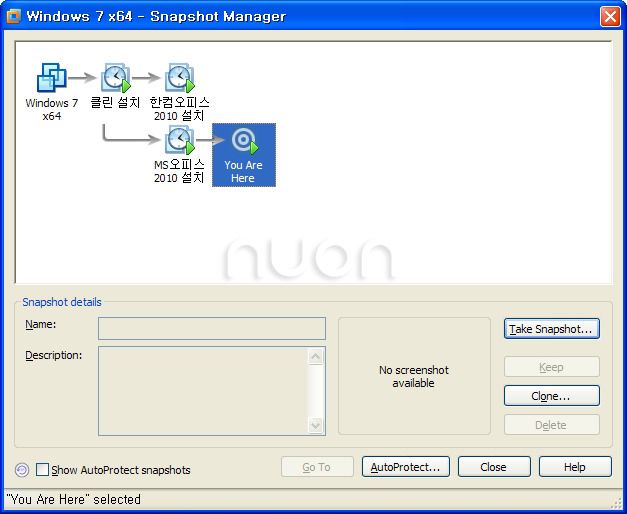Click the Snapshot details group label
The image size is (627, 514).
tap(62, 302)
